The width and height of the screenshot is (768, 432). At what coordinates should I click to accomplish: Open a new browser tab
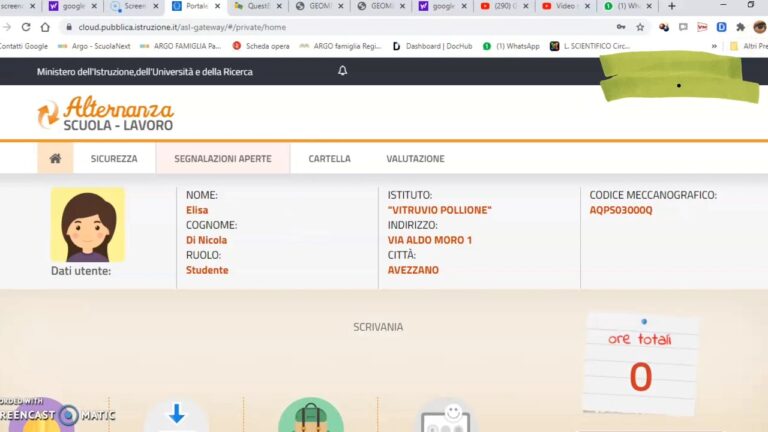[x=672, y=6]
